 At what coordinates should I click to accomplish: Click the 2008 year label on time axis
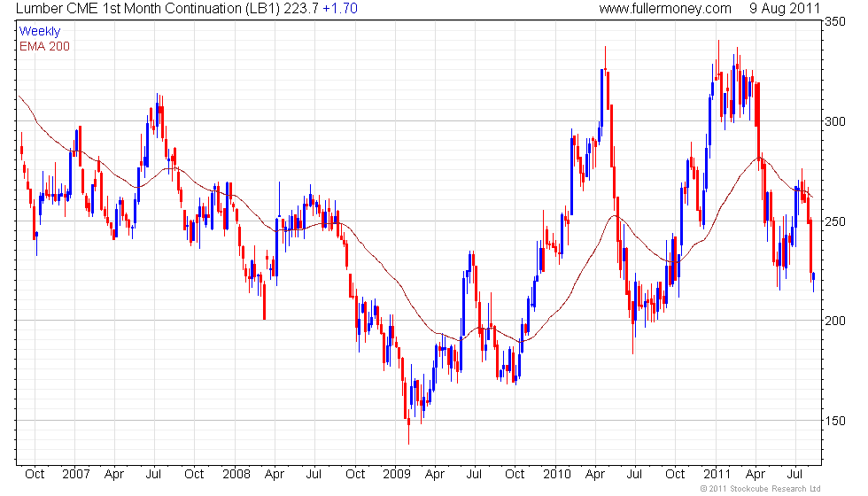[236, 475]
